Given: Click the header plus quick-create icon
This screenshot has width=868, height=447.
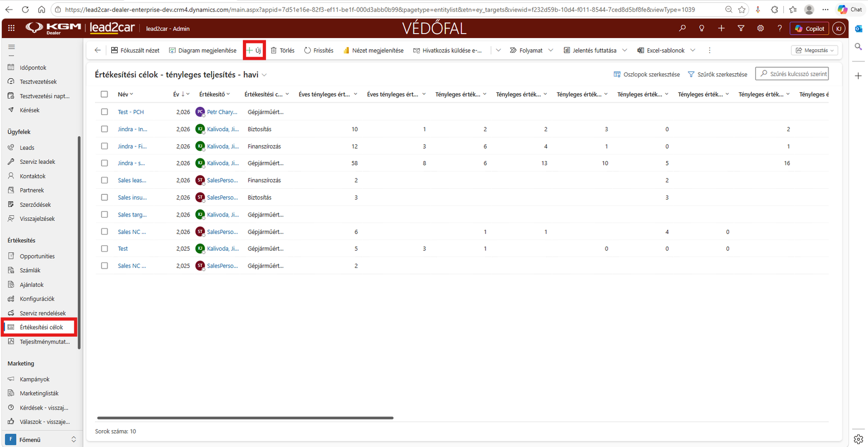Looking at the screenshot, I should (722, 28).
